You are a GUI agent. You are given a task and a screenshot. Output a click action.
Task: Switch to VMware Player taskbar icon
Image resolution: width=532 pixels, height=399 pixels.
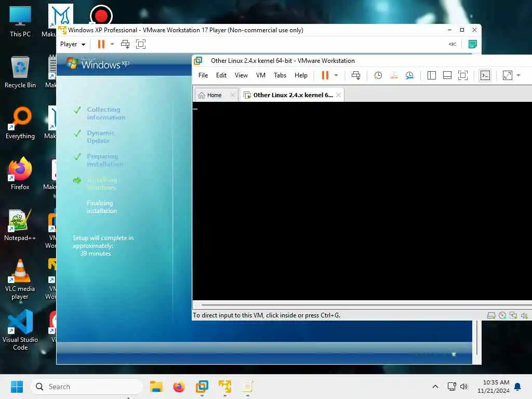point(224,387)
